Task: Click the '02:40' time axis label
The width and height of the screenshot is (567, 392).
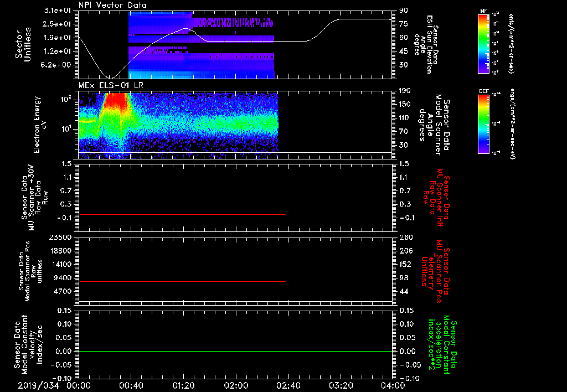Action: pyautogui.click(x=288, y=385)
